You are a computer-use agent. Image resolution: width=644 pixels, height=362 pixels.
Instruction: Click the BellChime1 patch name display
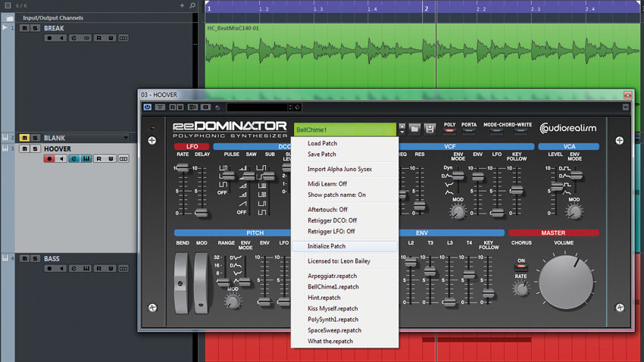pos(345,130)
